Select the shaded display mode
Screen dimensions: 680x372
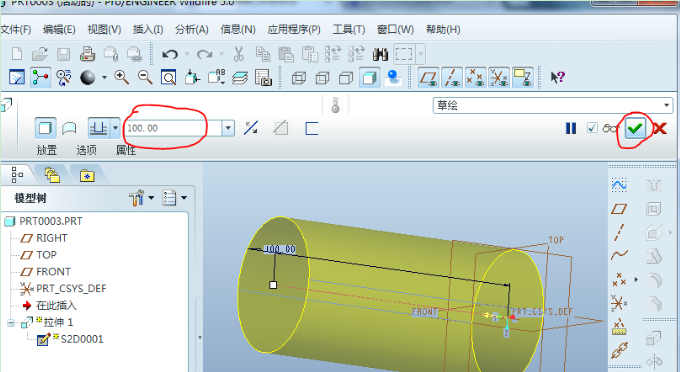coord(369,78)
